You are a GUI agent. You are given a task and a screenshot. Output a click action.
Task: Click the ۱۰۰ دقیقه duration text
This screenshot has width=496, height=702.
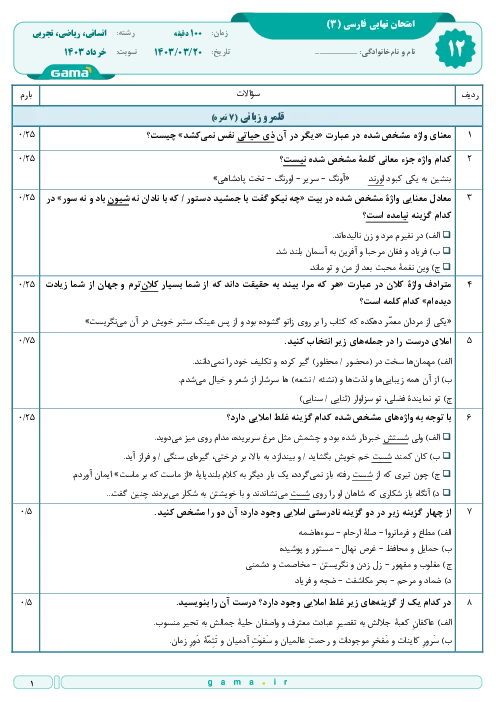(188, 33)
